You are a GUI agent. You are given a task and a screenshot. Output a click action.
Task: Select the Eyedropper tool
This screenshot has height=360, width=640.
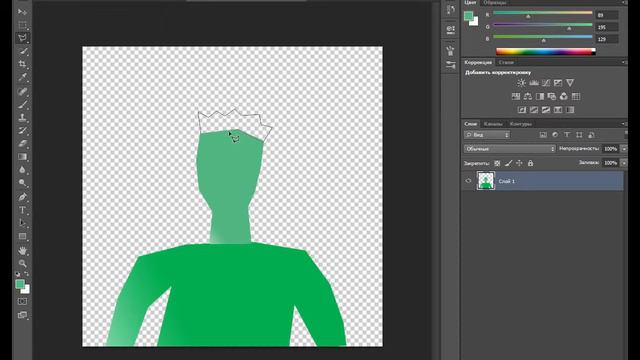pyautogui.click(x=22, y=78)
